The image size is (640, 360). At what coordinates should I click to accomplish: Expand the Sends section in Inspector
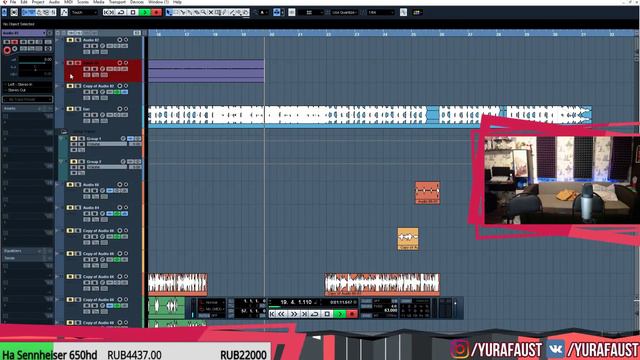coord(27,258)
